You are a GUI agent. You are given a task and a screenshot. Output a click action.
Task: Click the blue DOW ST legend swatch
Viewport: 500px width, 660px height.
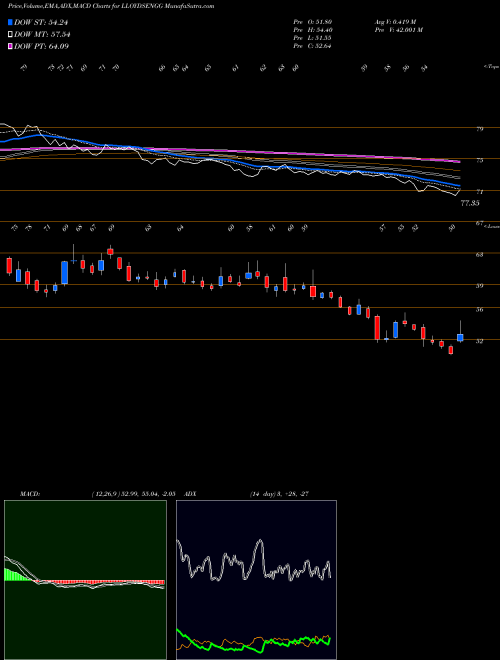[x=10, y=22]
